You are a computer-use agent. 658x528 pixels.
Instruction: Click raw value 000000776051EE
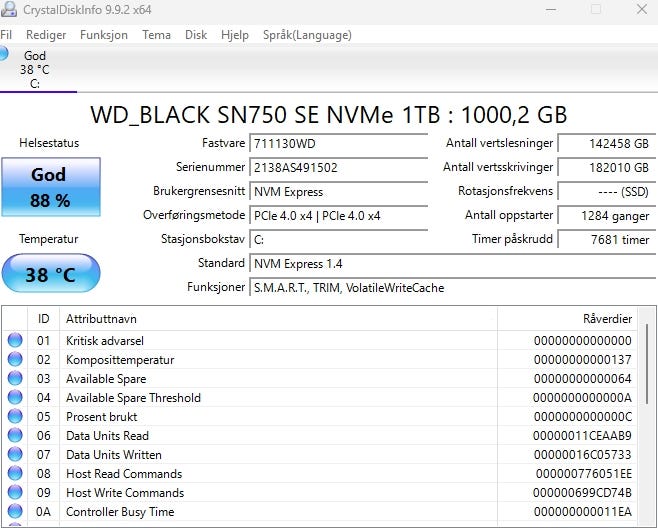tap(584, 473)
